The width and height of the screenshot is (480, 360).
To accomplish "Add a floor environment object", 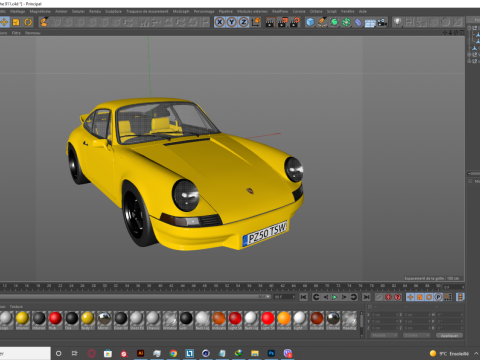I will [x=370, y=23].
